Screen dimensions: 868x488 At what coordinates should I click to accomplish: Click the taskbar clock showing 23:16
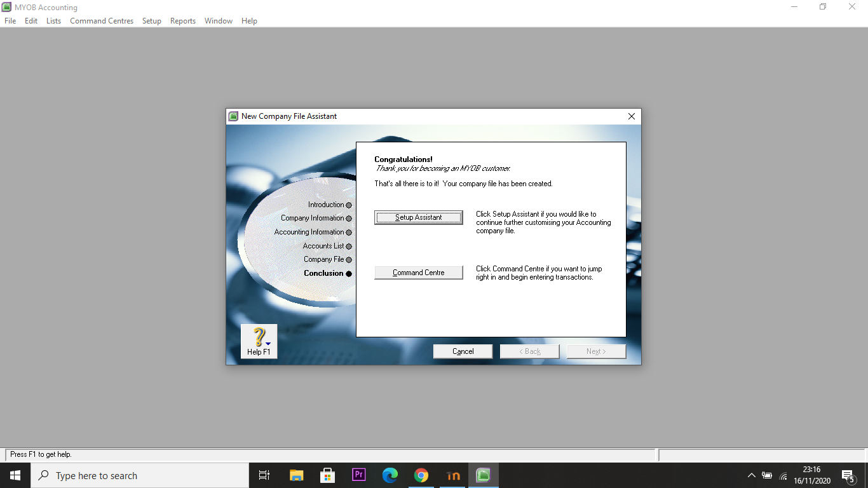point(811,475)
